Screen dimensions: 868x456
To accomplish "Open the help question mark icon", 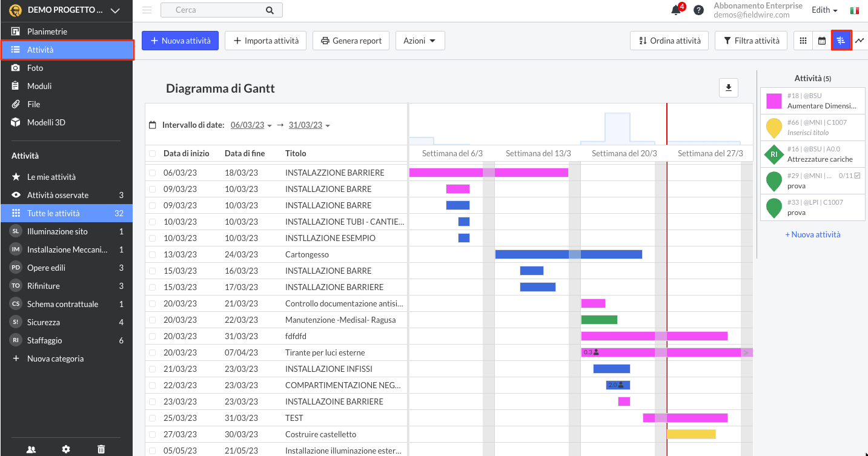I will (698, 10).
